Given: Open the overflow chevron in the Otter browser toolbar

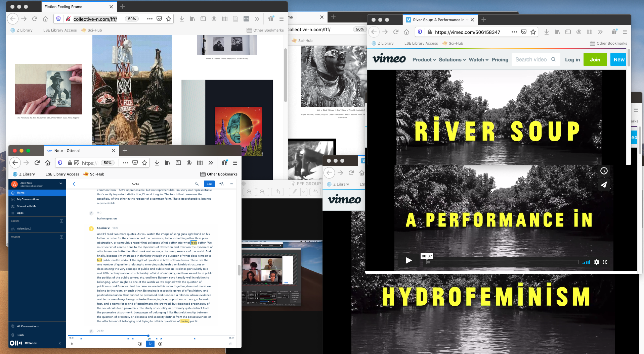Looking at the screenshot, I should coord(211,163).
